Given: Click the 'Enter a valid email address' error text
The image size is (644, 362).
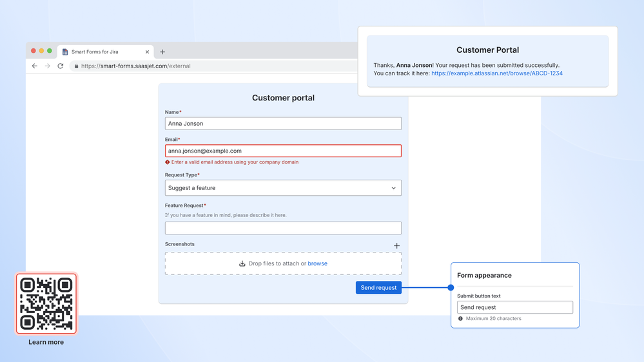Looking at the screenshot, I should [235, 162].
